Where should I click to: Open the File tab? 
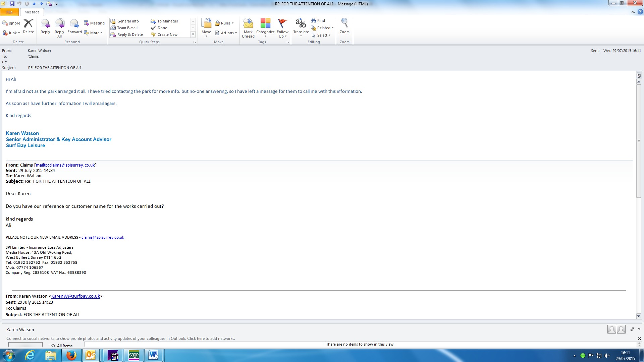tap(9, 12)
